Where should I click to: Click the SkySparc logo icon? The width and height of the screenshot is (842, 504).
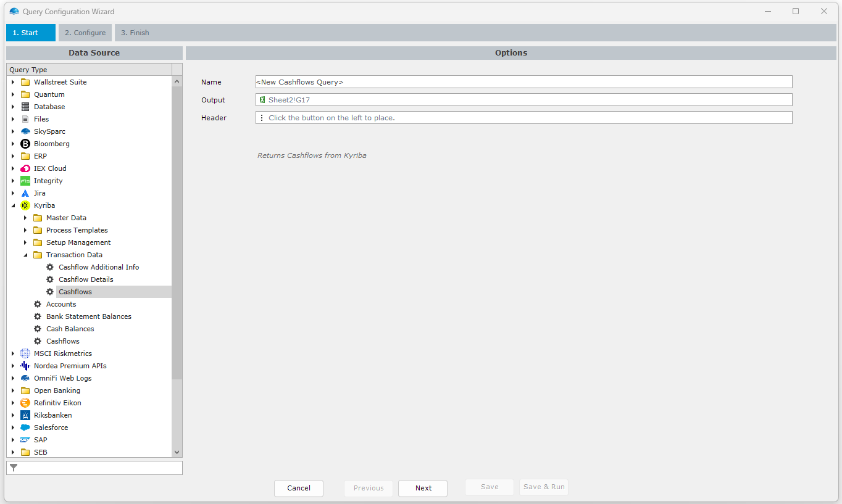(x=25, y=131)
